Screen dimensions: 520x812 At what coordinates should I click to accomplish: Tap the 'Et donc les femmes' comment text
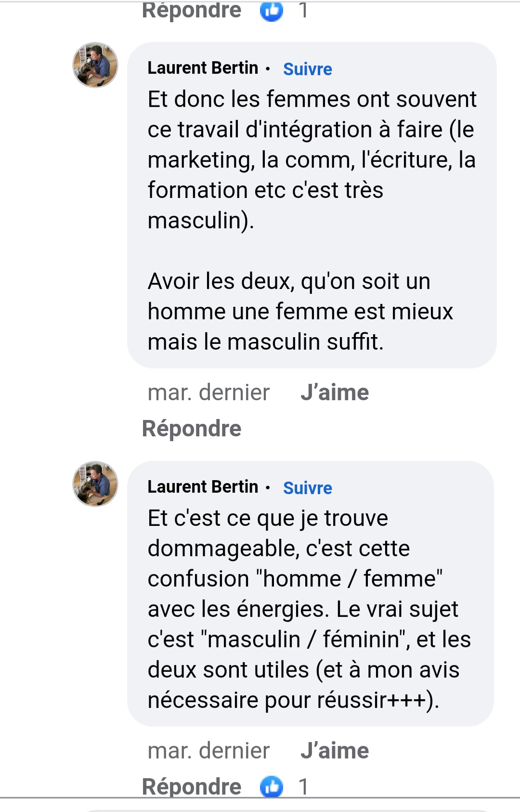tap(312, 159)
